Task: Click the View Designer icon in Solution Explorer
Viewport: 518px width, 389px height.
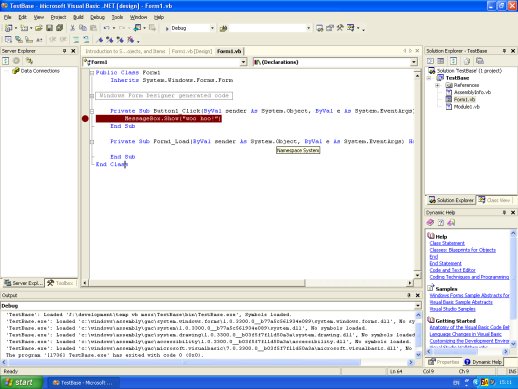Action: click(441, 61)
